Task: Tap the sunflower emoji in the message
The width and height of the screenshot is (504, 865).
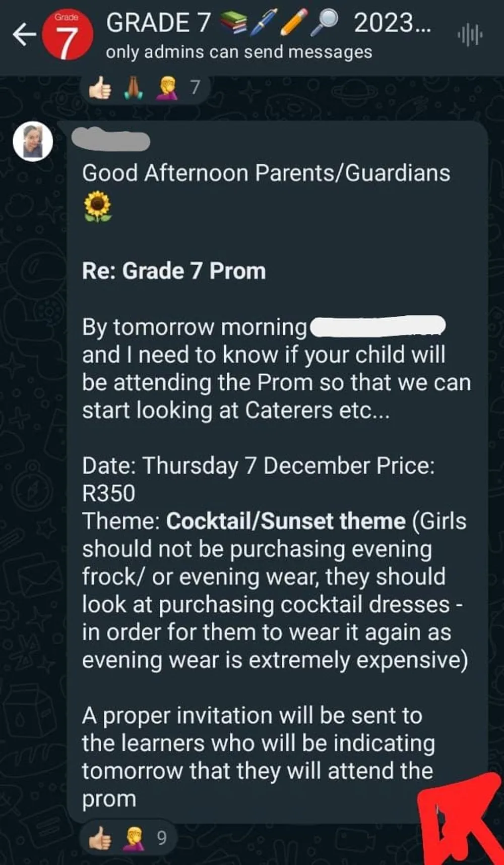Action: [x=97, y=207]
